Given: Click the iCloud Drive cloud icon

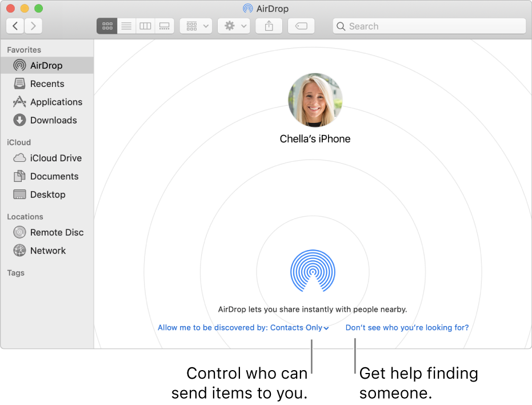Looking at the screenshot, I should 19,158.
